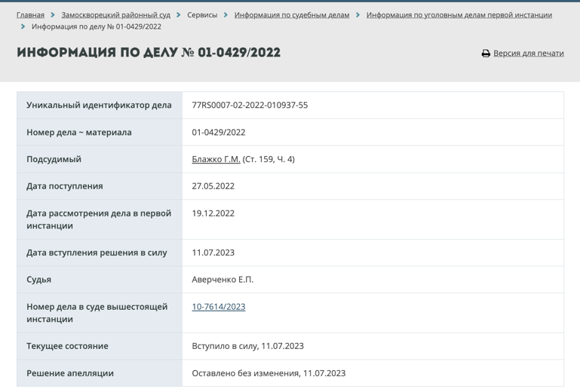
Task: Click judge name Аверченко Е.П.
Action: pyautogui.click(x=222, y=280)
